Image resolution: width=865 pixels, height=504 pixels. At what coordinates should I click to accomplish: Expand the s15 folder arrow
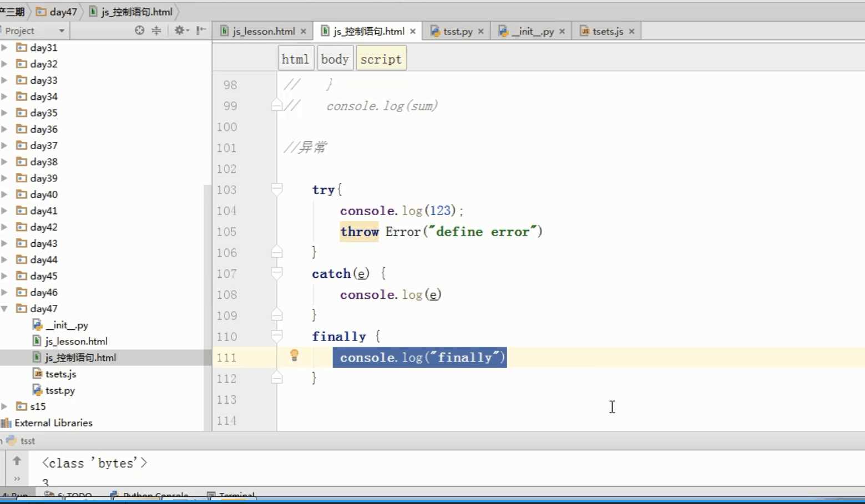click(4, 406)
